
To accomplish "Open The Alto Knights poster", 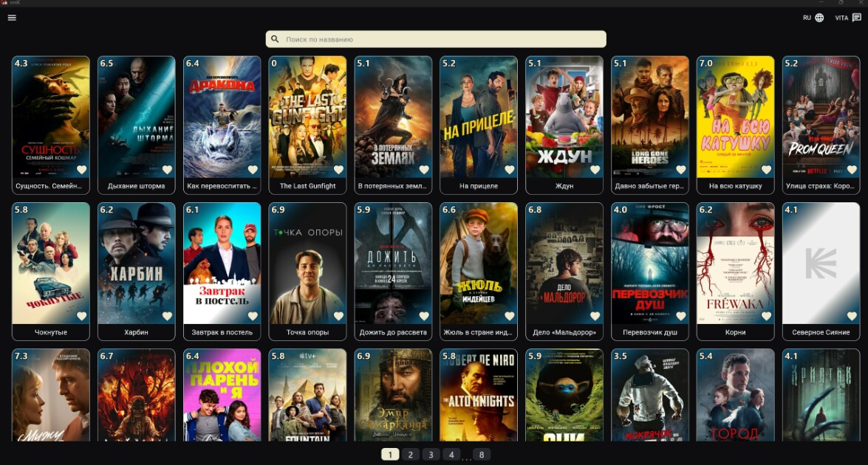I will (479, 395).
